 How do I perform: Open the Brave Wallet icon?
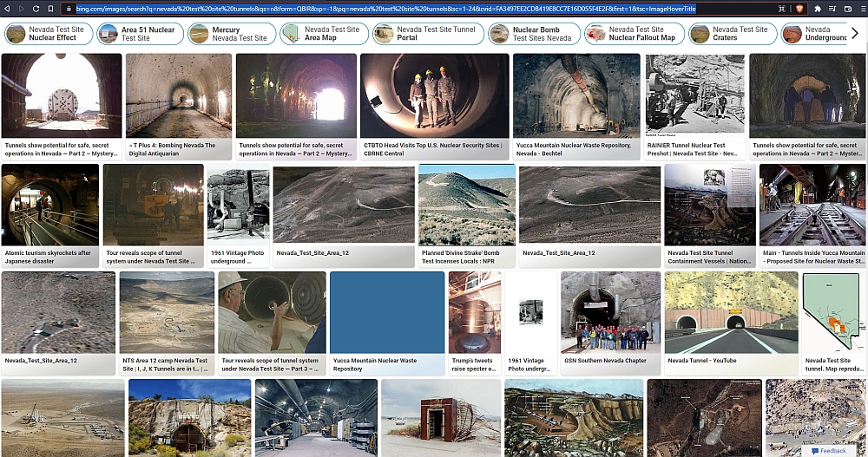(847, 9)
